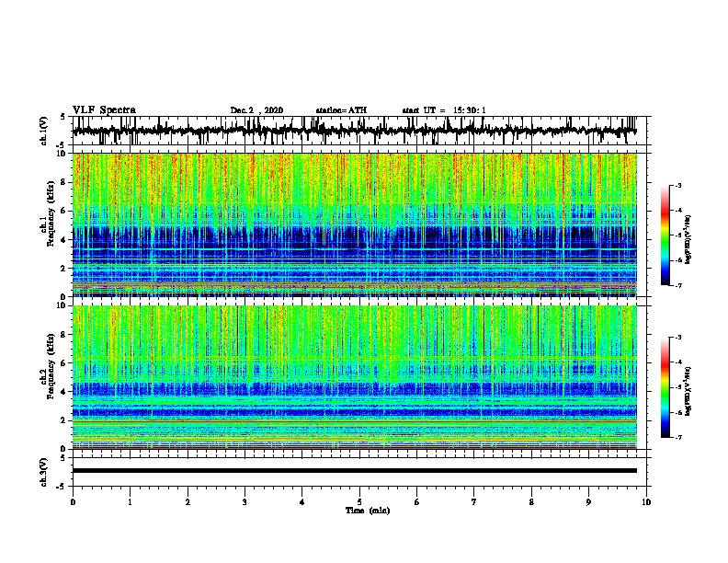Screen dimensions: 728x563
Task: Click time axis tick label "1"
Action: click(130, 502)
